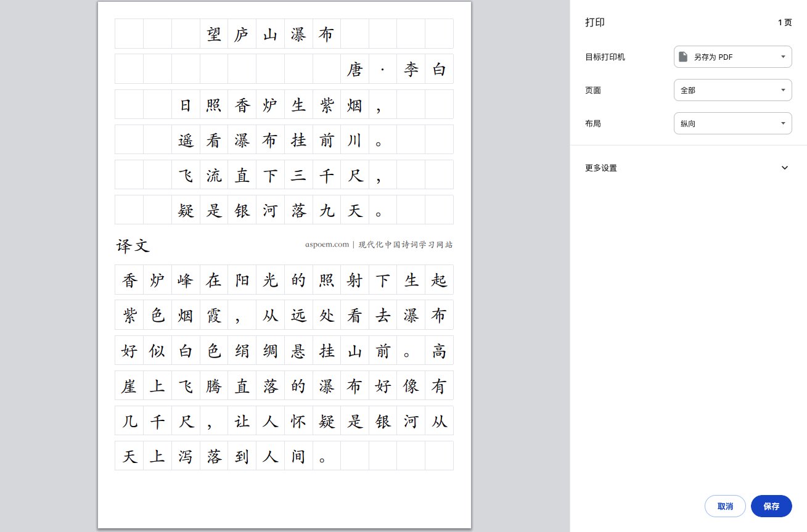Image resolution: width=807 pixels, height=532 pixels.
Task: Click the 打印 dialog heading
Action: click(x=595, y=22)
